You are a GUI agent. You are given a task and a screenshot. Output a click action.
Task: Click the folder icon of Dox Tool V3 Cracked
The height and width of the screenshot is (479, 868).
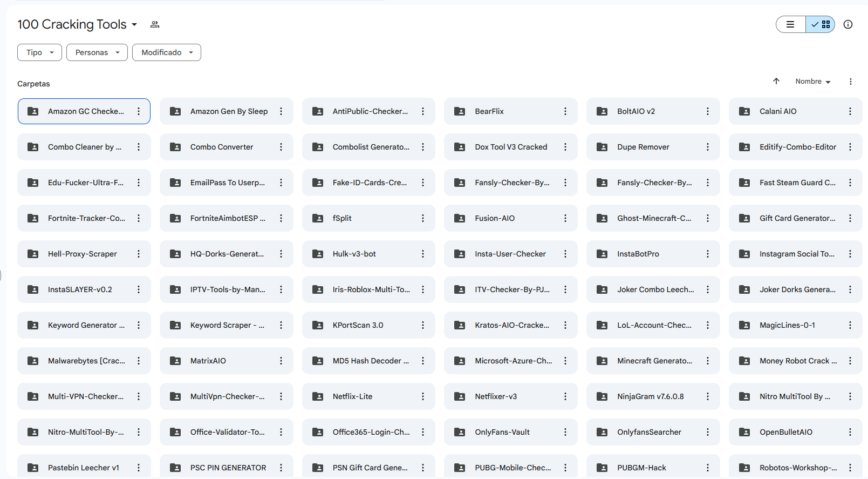click(460, 147)
